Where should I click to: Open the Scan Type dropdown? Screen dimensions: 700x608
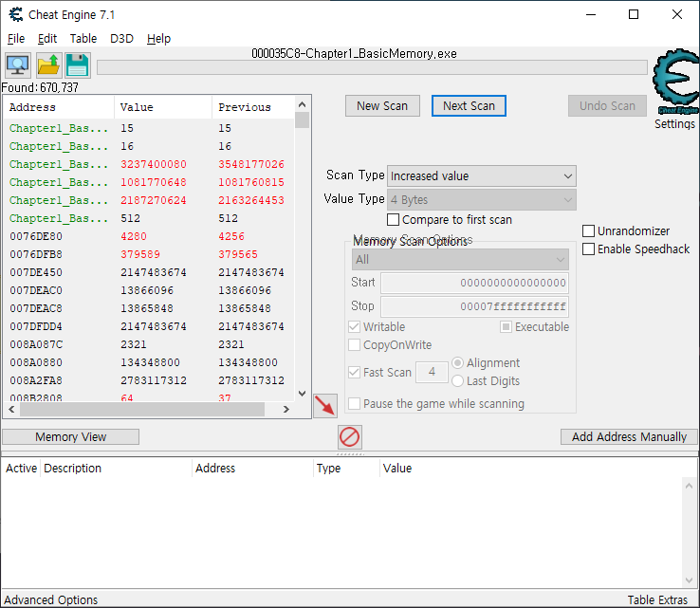click(482, 175)
